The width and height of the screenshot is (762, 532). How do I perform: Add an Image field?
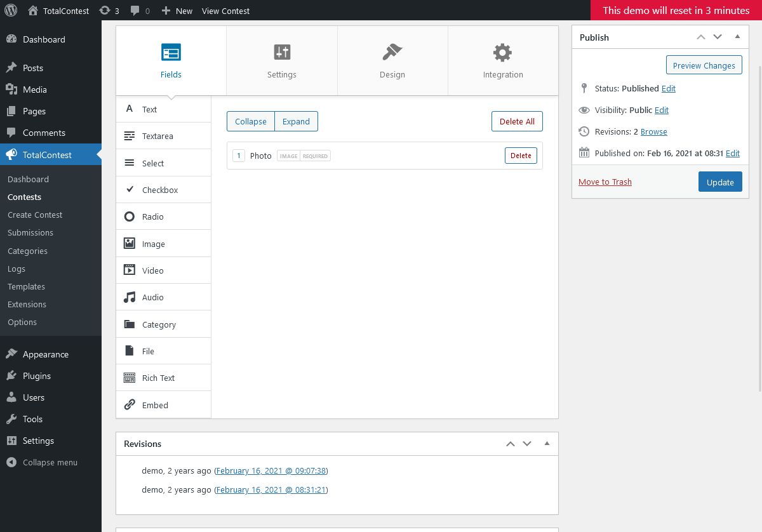pyautogui.click(x=163, y=244)
